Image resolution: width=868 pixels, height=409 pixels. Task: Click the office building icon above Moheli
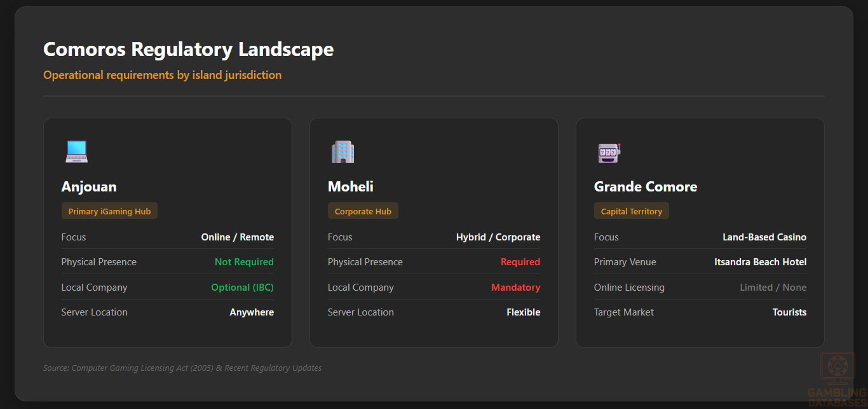point(342,151)
